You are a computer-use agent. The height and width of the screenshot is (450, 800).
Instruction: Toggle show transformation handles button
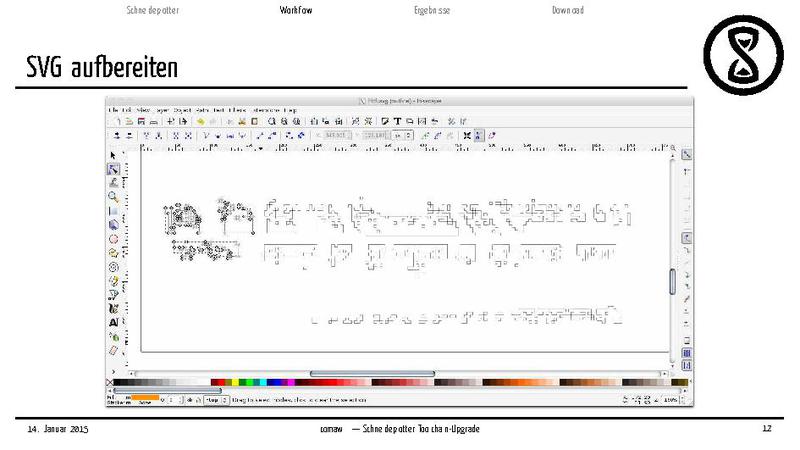(x=466, y=136)
